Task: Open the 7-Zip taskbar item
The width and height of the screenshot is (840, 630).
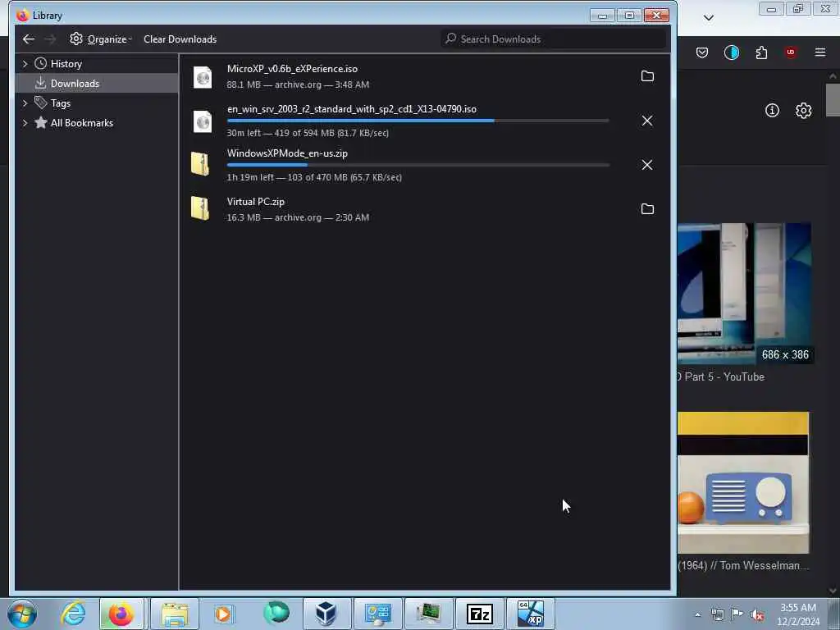Action: tap(479, 614)
